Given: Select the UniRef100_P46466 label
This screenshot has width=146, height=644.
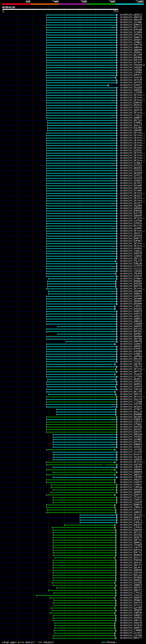Looking at the screenshot, I should point(131,560).
